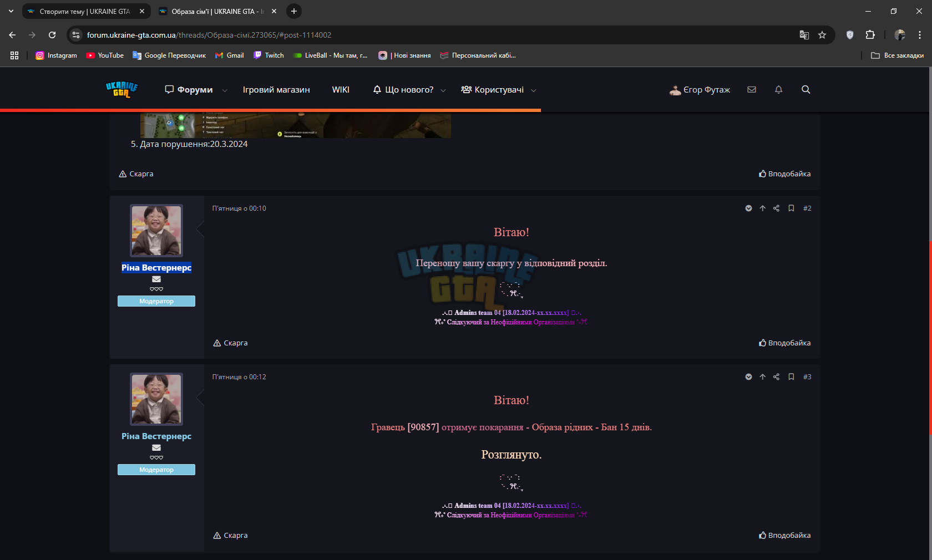Open post #3 permalink number
The height and width of the screenshot is (560, 932).
coord(807,377)
